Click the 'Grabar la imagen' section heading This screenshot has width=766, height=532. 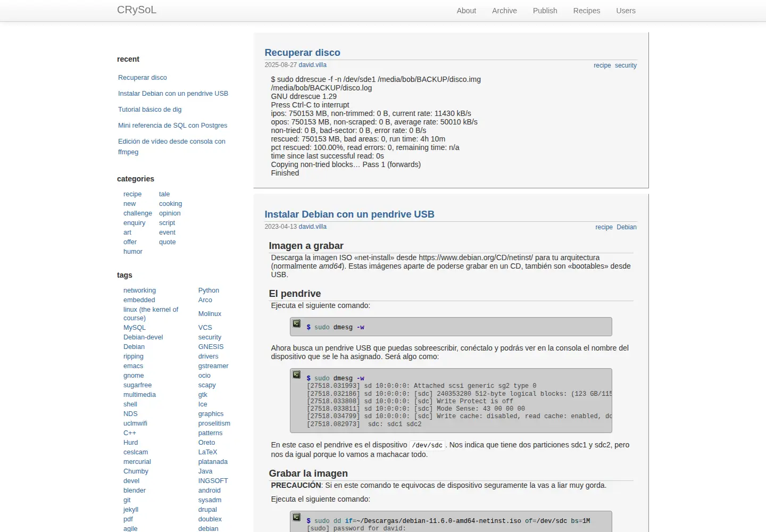click(x=308, y=473)
